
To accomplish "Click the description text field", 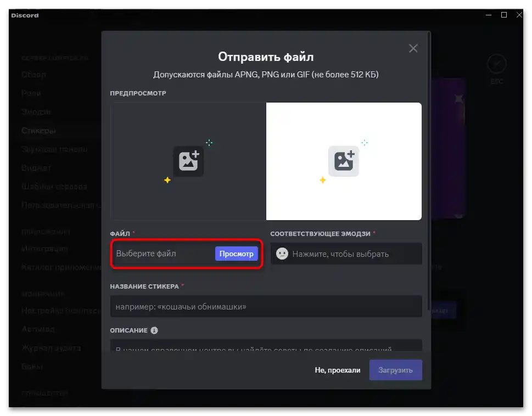I will (266, 345).
